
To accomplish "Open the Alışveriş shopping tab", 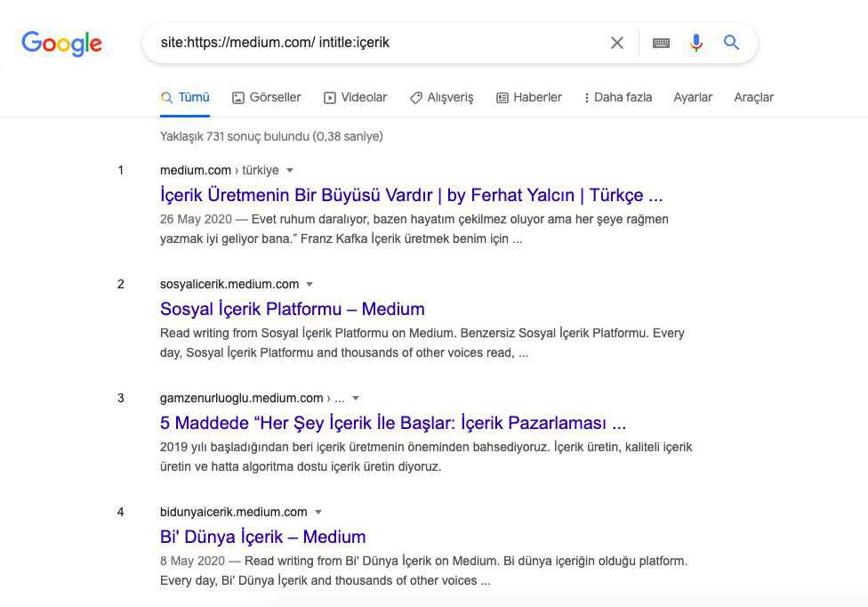I will [x=442, y=98].
